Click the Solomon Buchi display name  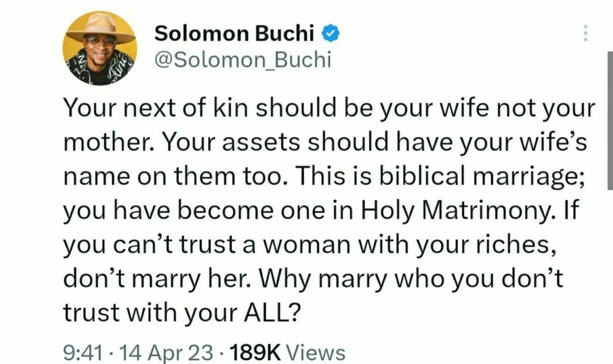pyautogui.click(x=234, y=34)
